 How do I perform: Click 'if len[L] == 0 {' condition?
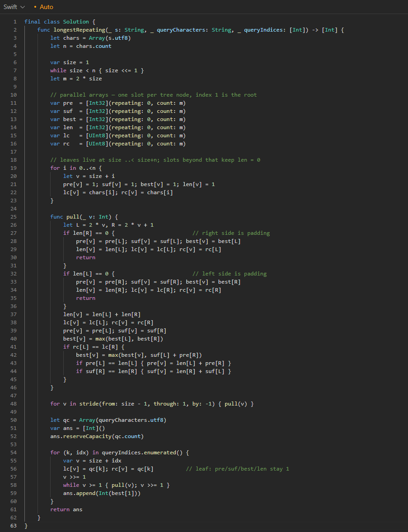89,274
